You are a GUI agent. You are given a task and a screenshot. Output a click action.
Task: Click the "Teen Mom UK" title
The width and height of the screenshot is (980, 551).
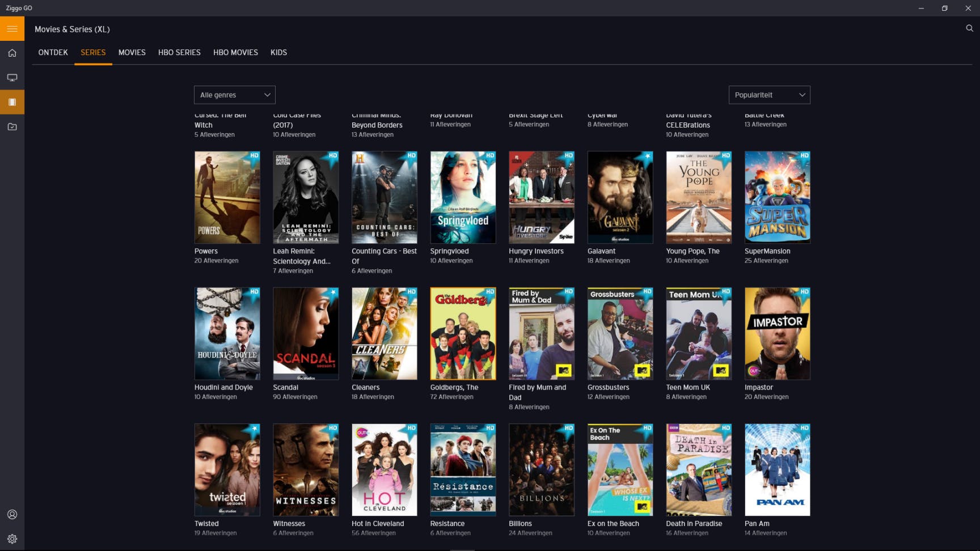coord(688,388)
